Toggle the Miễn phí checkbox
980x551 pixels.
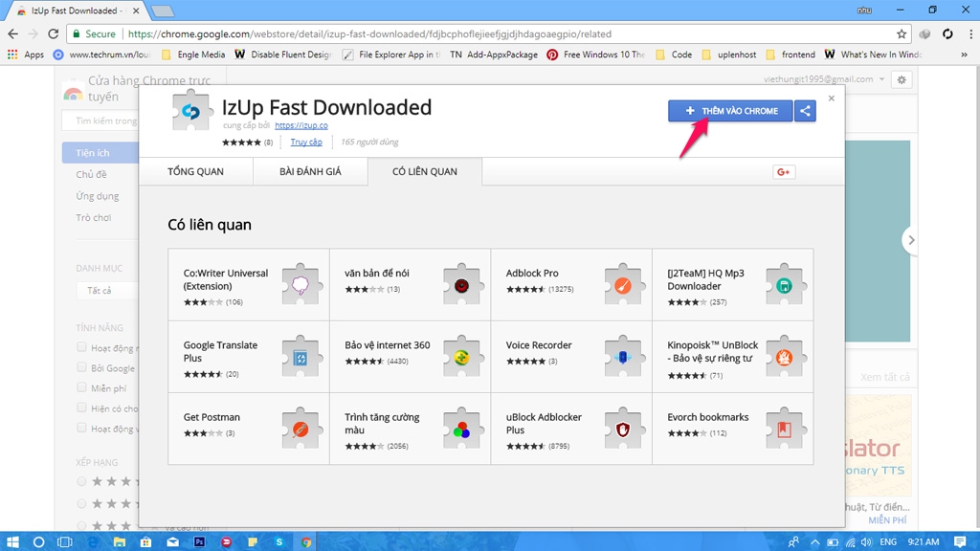click(81, 387)
